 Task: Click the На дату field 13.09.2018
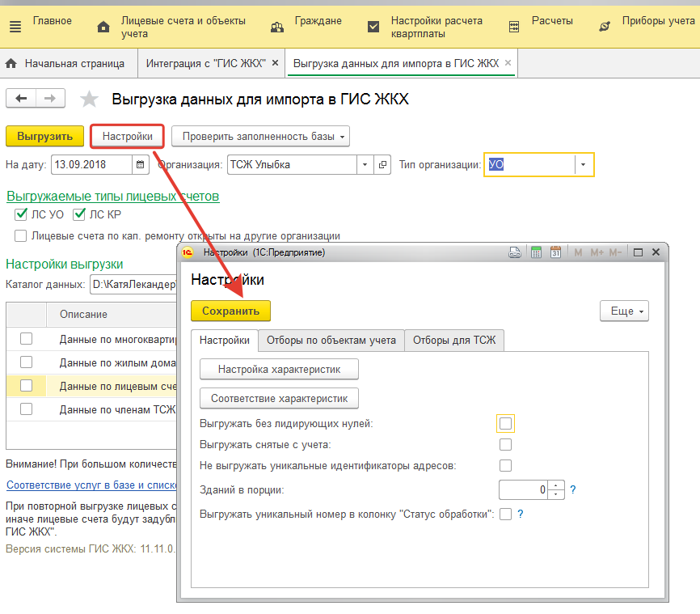[91, 164]
